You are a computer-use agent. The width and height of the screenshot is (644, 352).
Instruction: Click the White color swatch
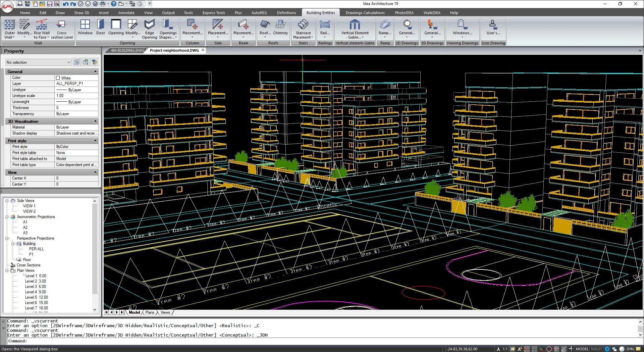pos(58,78)
